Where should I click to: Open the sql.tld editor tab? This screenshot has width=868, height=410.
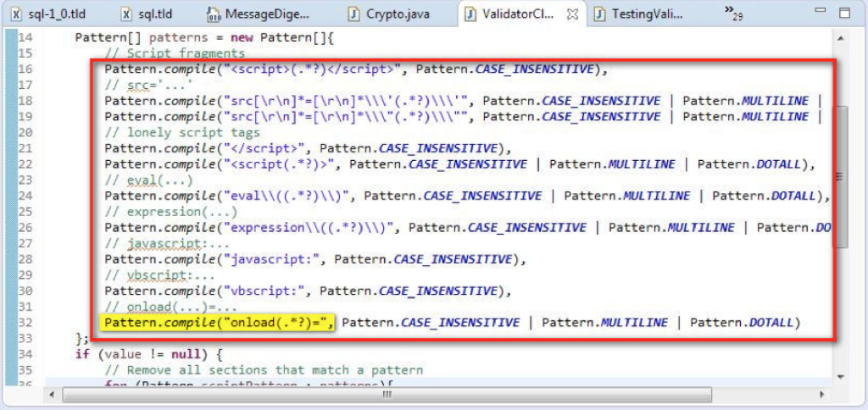point(147,14)
